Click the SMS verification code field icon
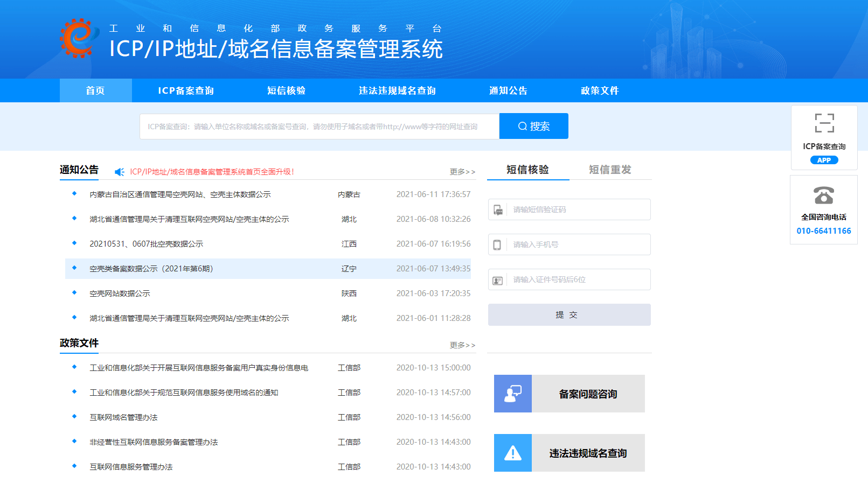The width and height of the screenshot is (868, 483). click(498, 210)
